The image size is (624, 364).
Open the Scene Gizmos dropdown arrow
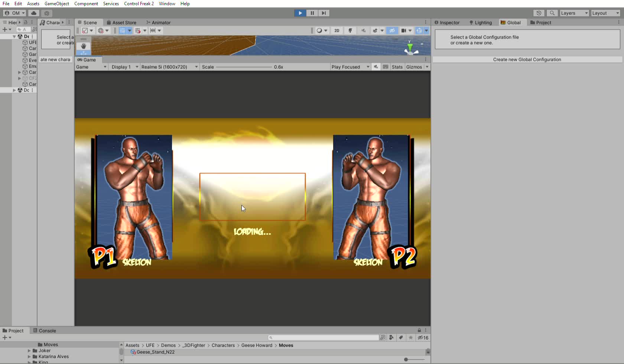pos(426,31)
